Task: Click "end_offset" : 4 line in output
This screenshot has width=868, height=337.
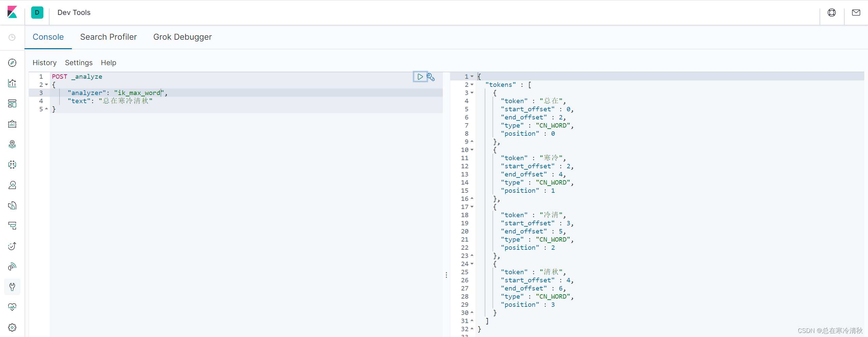Action: coord(533,174)
